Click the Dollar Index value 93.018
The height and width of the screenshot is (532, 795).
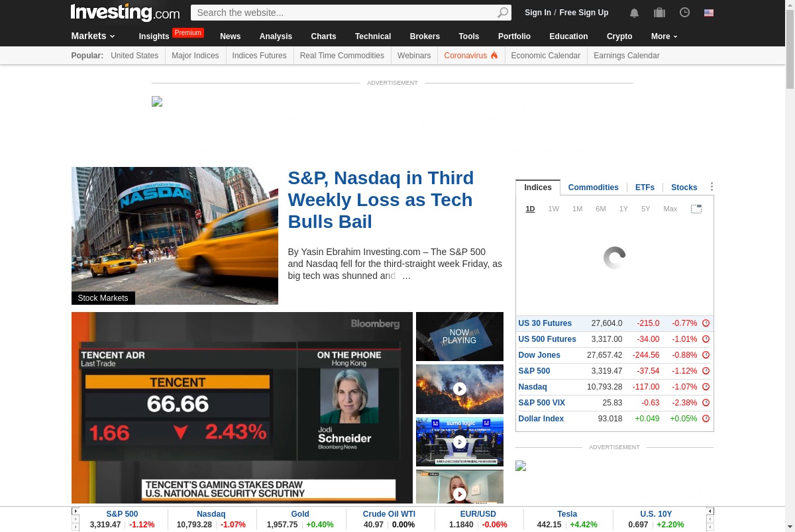[x=610, y=419]
